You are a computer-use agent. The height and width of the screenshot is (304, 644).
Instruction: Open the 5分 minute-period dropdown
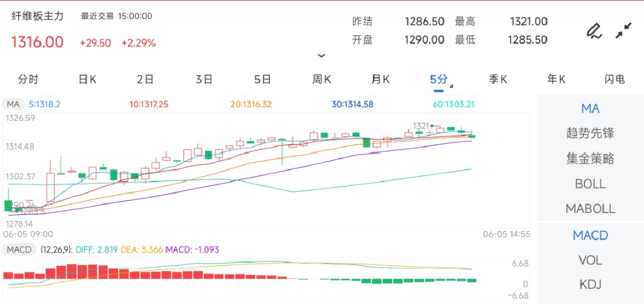441,80
